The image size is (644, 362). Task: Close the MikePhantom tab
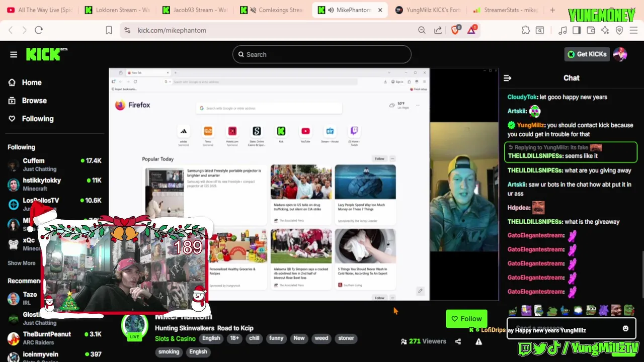[x=380, y=10]
